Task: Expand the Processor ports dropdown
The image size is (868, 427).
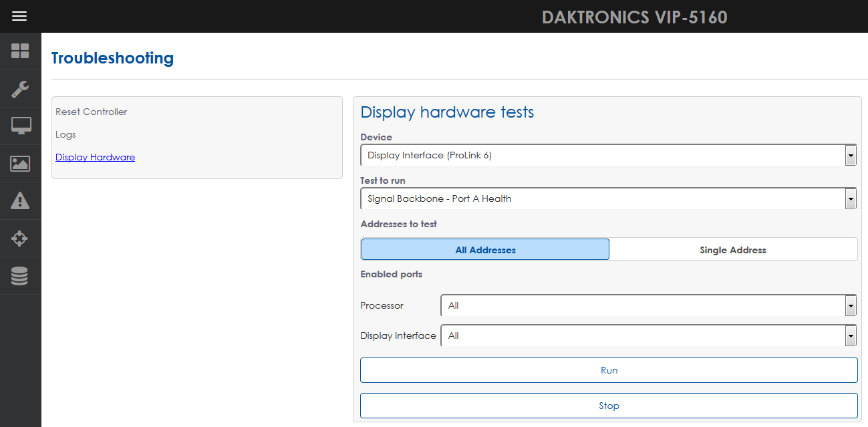Action: pyautogui.click(x=648, y=305)
